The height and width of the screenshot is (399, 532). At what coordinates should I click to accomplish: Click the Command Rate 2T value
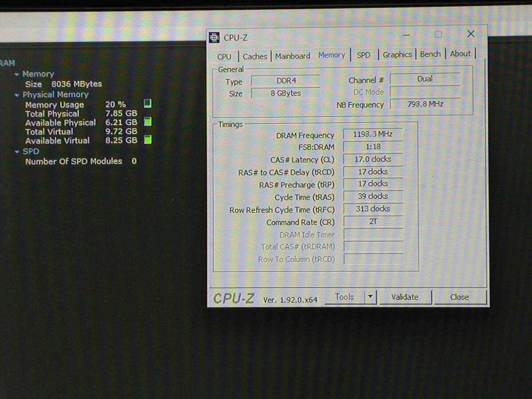(x=373, y=221)
